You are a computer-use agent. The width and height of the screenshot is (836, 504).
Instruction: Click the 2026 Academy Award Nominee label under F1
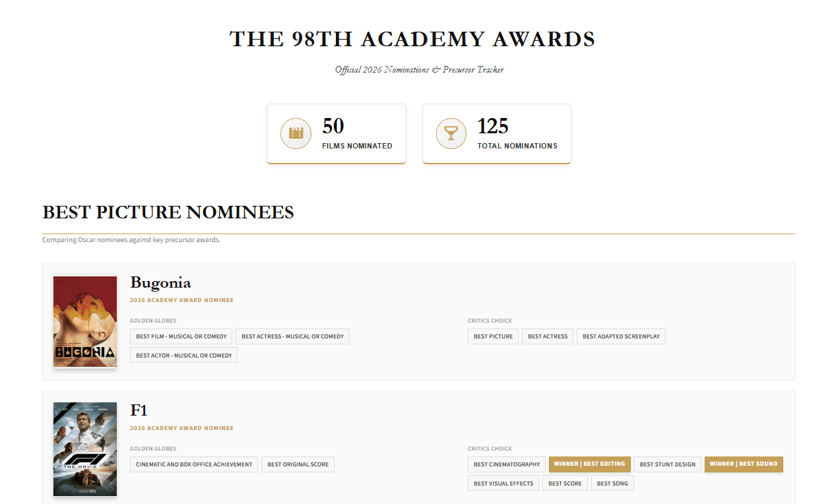pyautogui.click(x=182, y=427)
